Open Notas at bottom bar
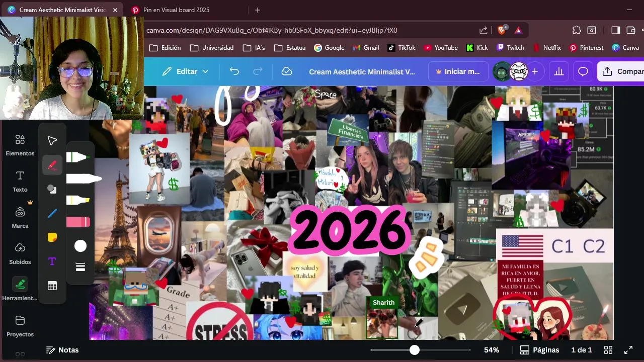This screenshot has width=644, height=362. pos(62,350)
